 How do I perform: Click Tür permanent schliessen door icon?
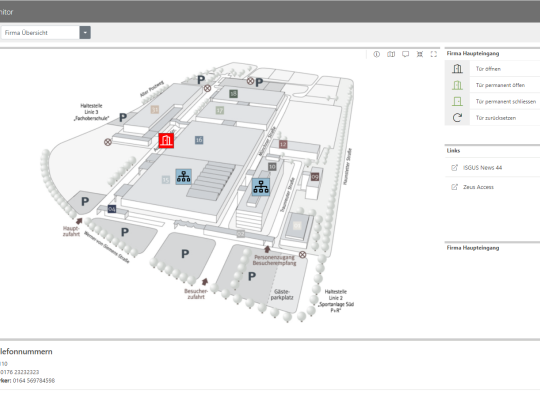pos(457,101)
